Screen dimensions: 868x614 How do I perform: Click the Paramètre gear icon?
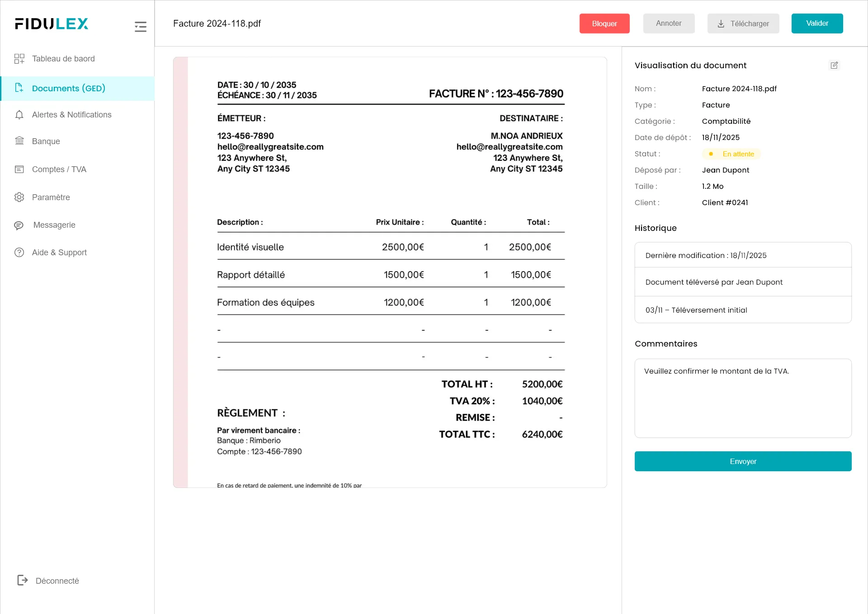19,197
